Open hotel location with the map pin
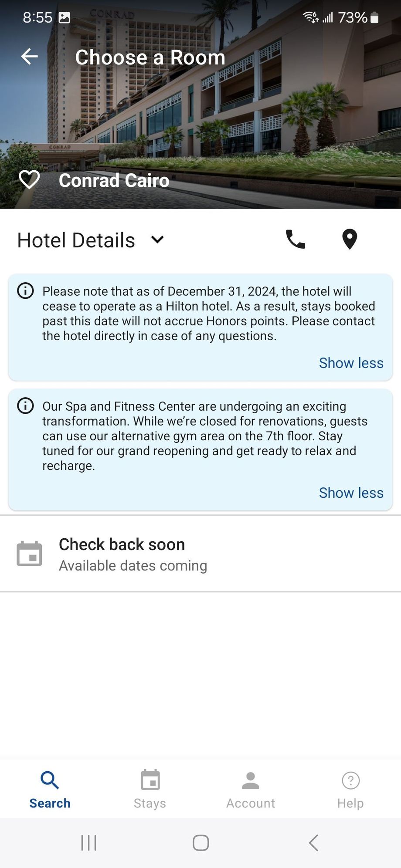401x868 pixels. click(x=350, y=239)
